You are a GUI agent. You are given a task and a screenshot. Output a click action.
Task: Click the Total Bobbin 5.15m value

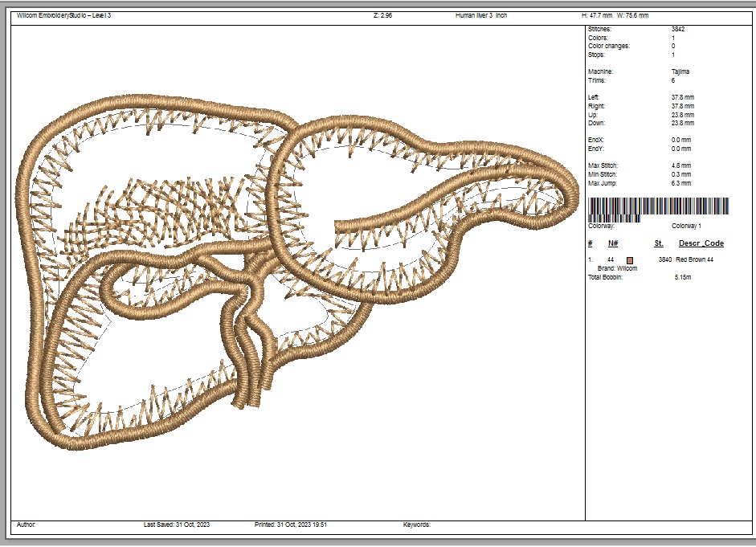[x=684, y=277]
